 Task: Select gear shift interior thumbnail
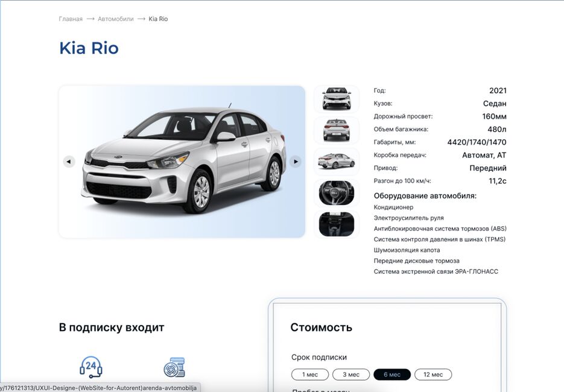click(337, 224)
